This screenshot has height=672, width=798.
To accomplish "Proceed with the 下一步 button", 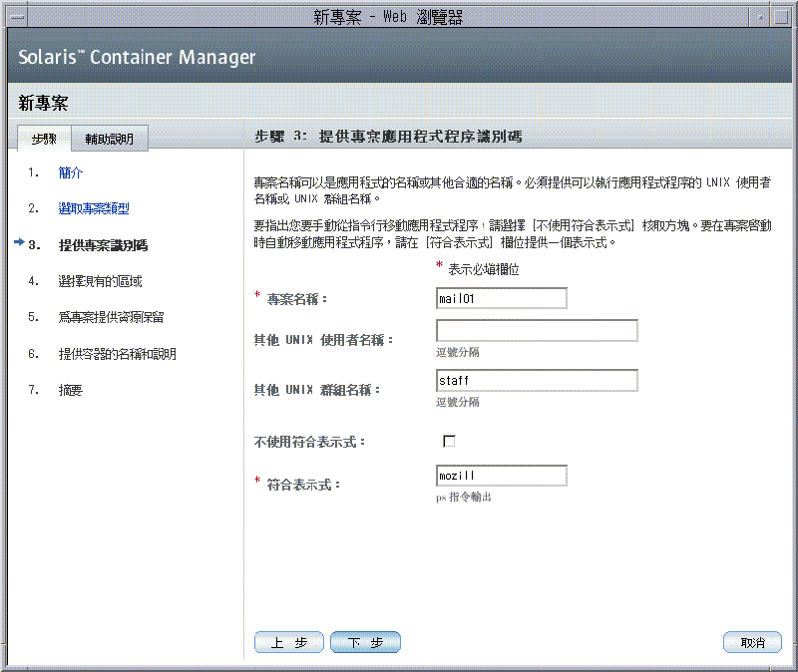I will coord(365,642).
